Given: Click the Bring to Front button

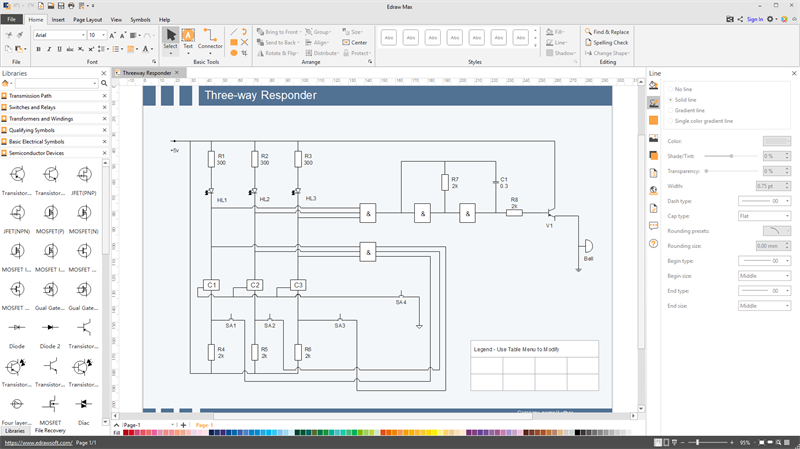Looking at the screenshot, I should [x=278, y=32].
